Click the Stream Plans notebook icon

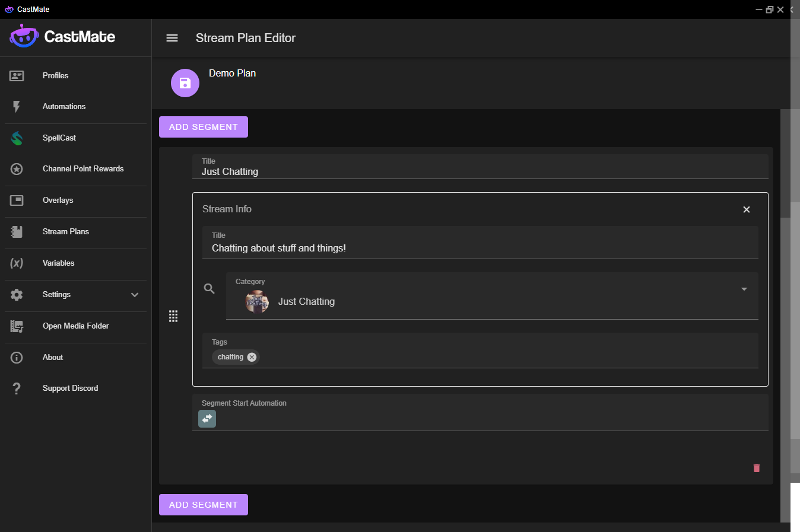click(x=17, y=232)
